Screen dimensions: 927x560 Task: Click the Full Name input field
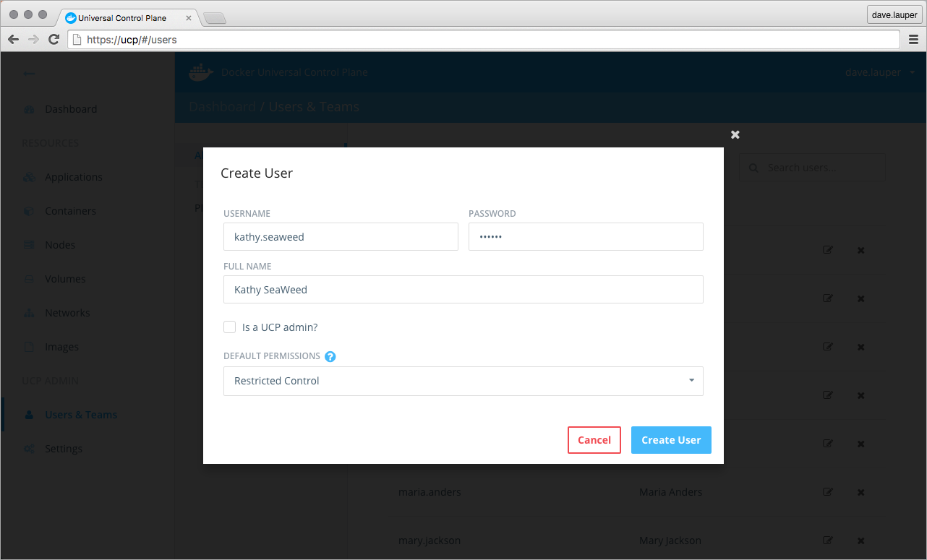pyautogui.click(x=463, y=290)
